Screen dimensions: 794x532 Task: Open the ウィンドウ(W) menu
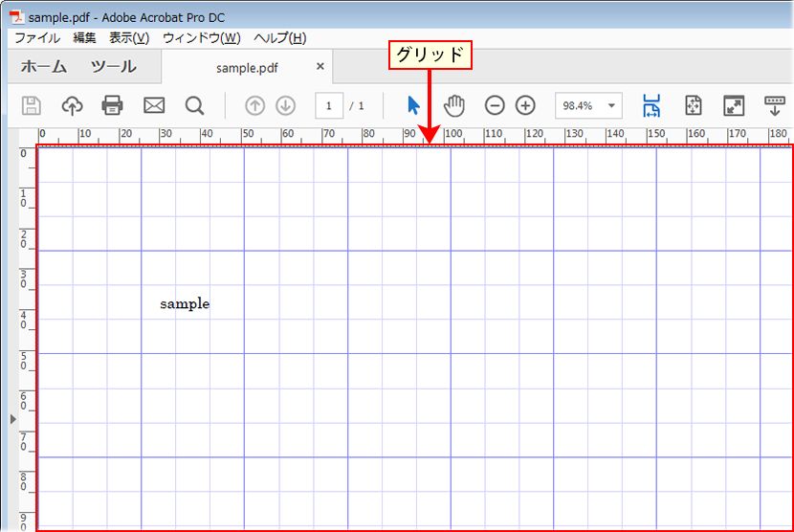202,38
